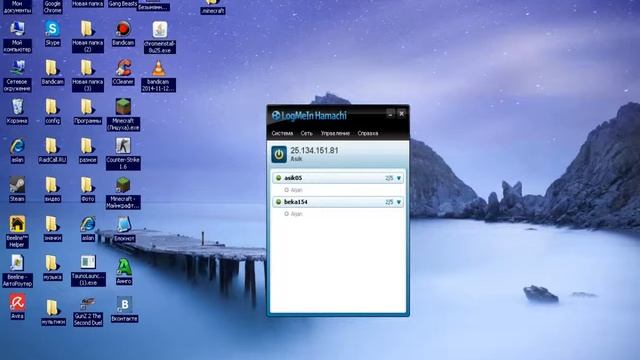Select the фото folder icon

point(87,189)
